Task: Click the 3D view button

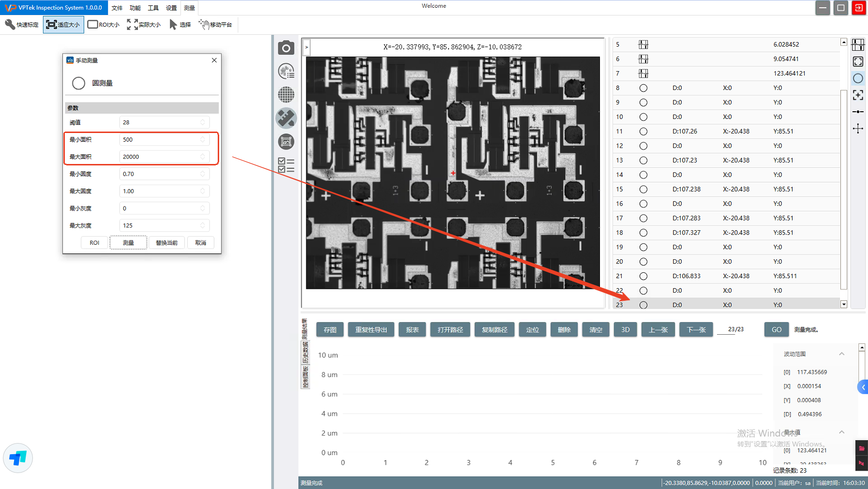Action: [x=625, y=329]
